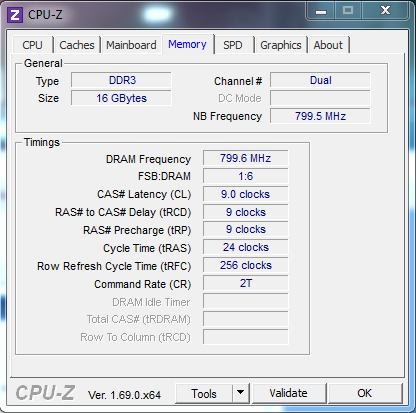Select Cycle Time value 24 clocks
Image resolution: width=416 pixels, height=413 pixels.
point(246,247)
